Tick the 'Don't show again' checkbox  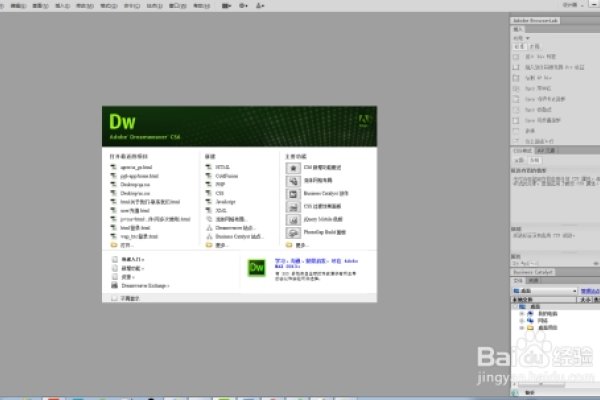[x=114, y=299]
